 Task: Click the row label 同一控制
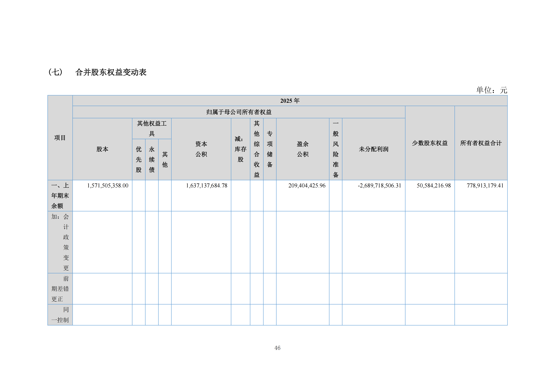(x=60, y=315)
